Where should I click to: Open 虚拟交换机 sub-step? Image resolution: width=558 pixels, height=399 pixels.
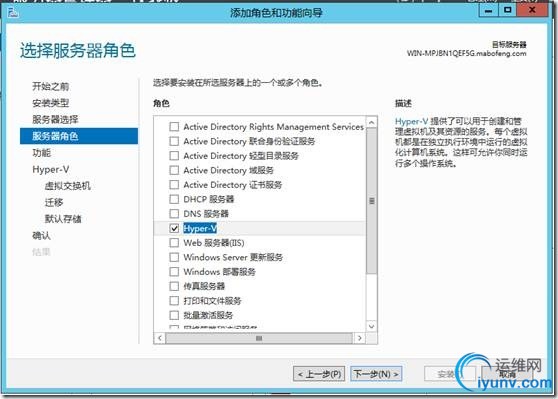pos(68,186)
